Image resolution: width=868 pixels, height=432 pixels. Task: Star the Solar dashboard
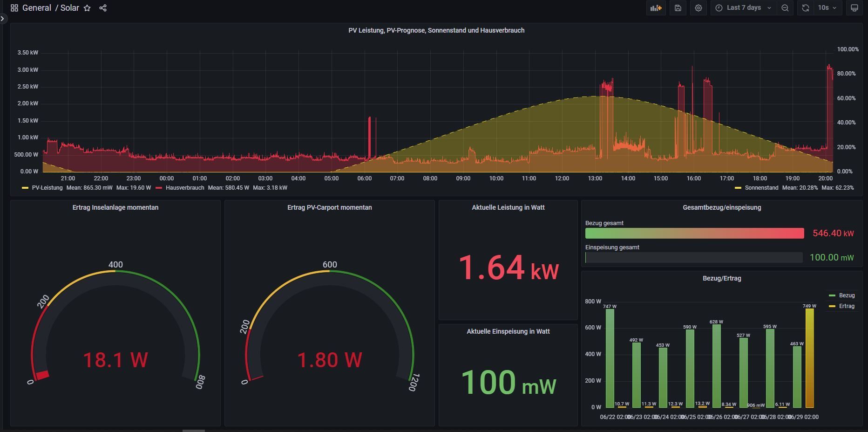(x=87, y=8)
